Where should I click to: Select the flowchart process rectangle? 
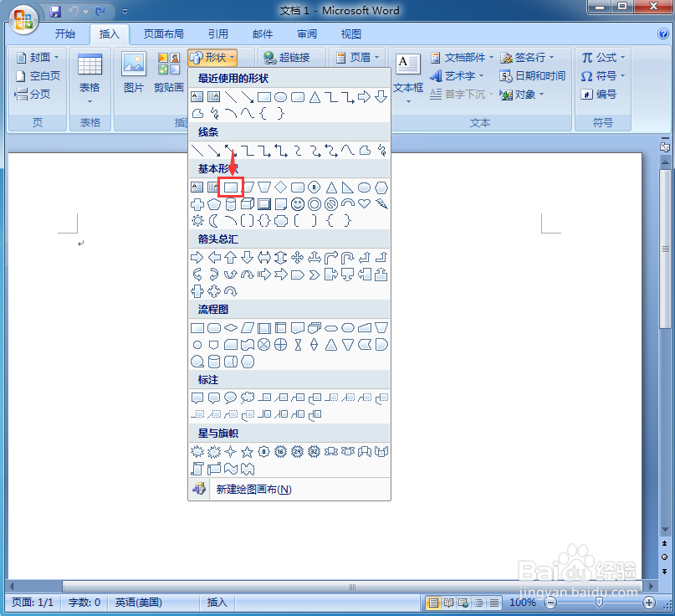click(197, 328)
